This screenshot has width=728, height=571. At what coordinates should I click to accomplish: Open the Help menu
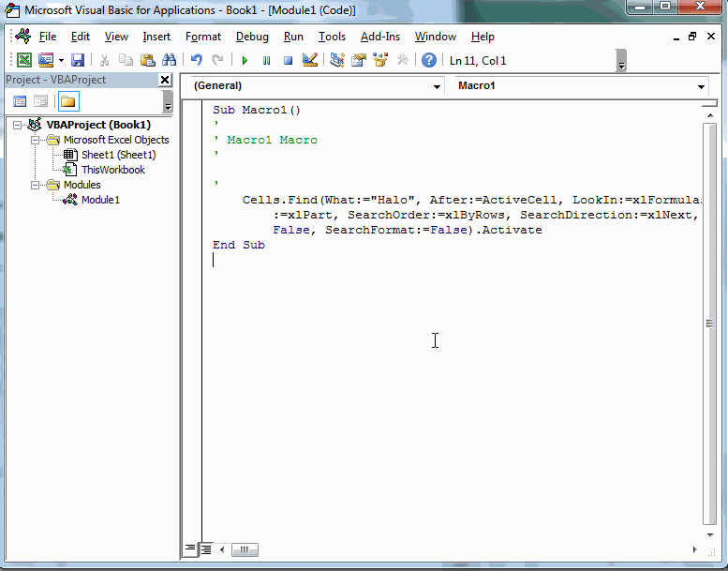[x=483, y=37]
